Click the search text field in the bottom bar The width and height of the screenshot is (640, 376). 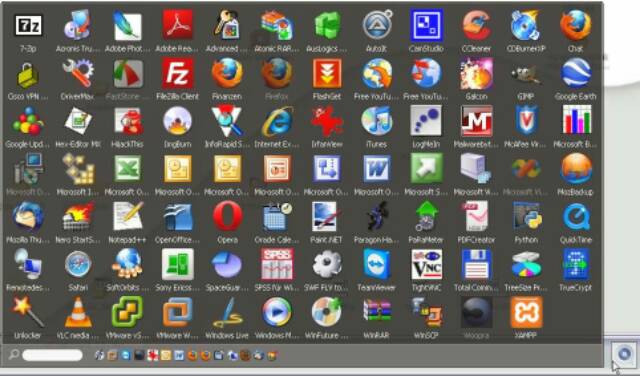coord(52,355)
